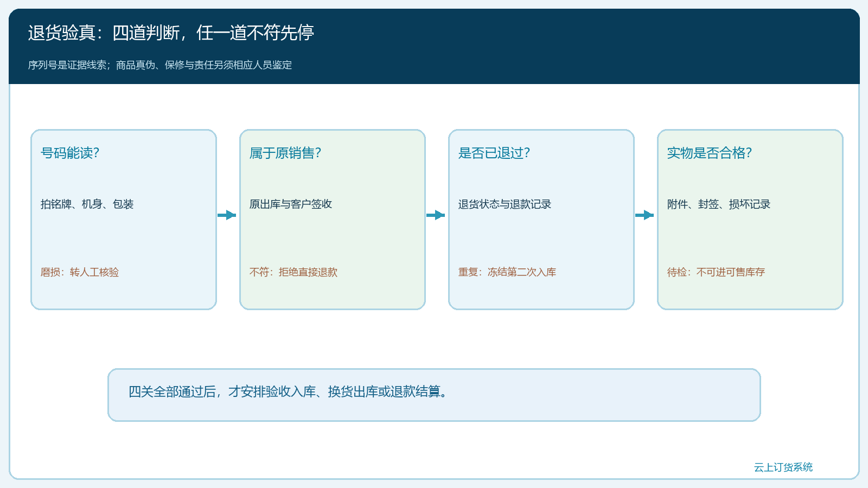Screen dimensions: 868x488
Task: Click the note 不符：拒绝直接退款
Action: 293,272
